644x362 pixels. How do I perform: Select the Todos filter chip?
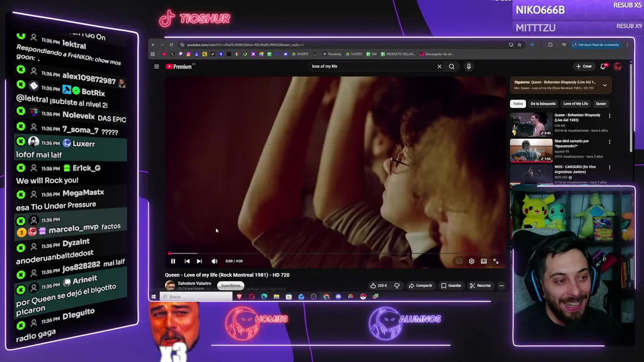[x=518, y=104]
